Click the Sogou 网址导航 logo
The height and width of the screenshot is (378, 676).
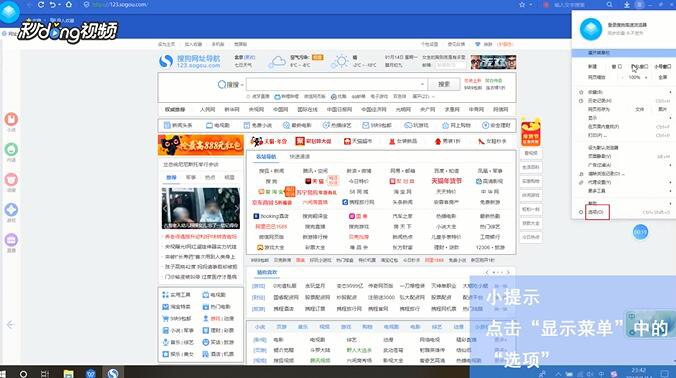coord(190,62)
